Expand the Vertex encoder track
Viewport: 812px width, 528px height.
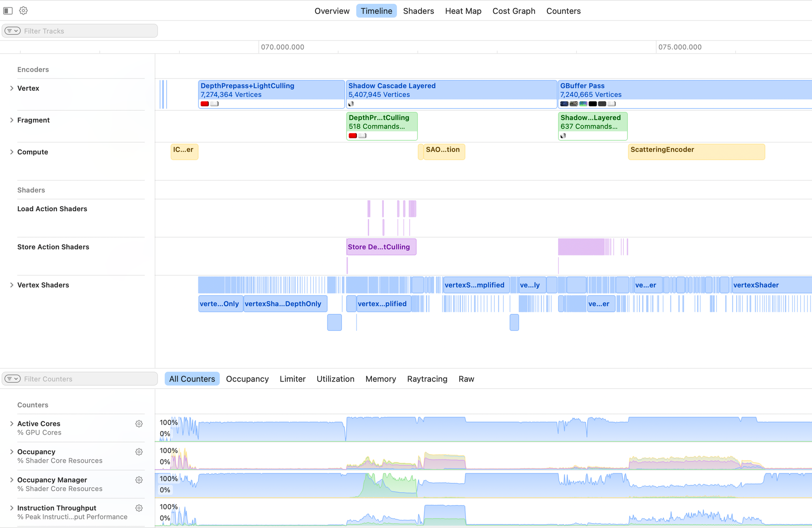(x=12, y=88)
